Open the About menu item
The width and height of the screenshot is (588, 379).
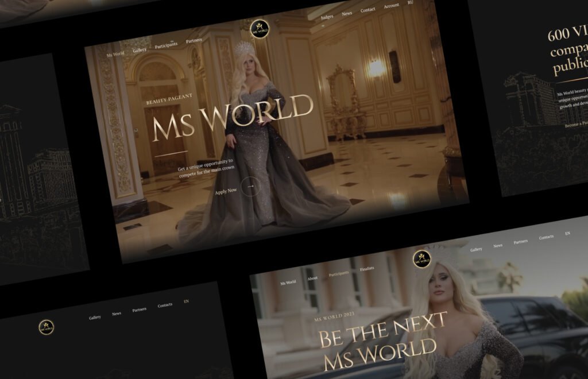coord(312,279)
